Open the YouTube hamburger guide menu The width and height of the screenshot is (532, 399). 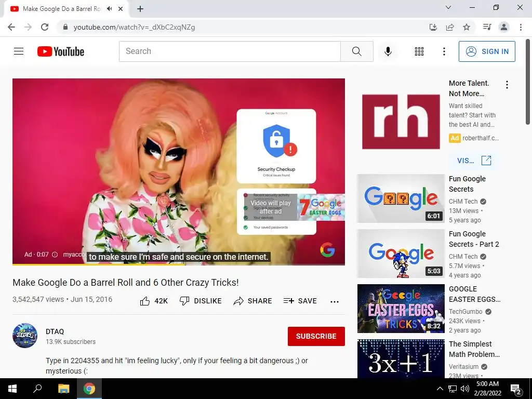click(x=19, y=51)
